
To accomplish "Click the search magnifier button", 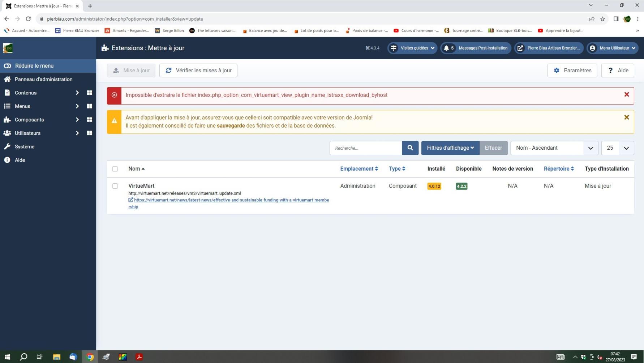I will (x=410, y=148).
